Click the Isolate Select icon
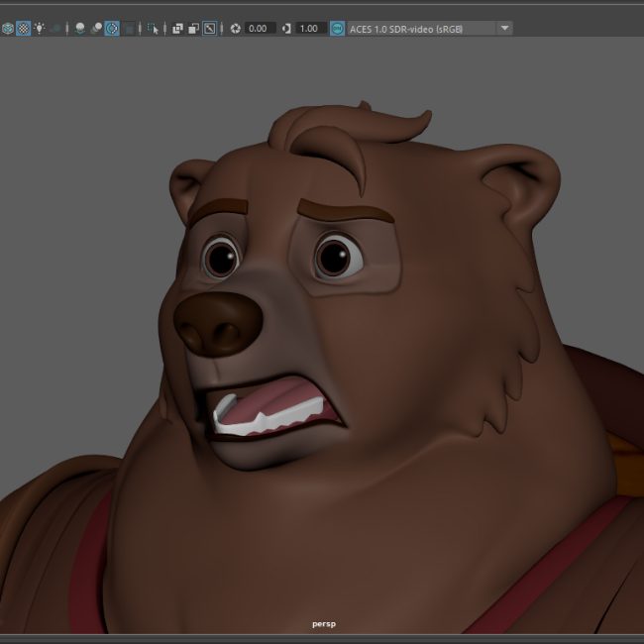The image size is (644, 644). point(152,29)
